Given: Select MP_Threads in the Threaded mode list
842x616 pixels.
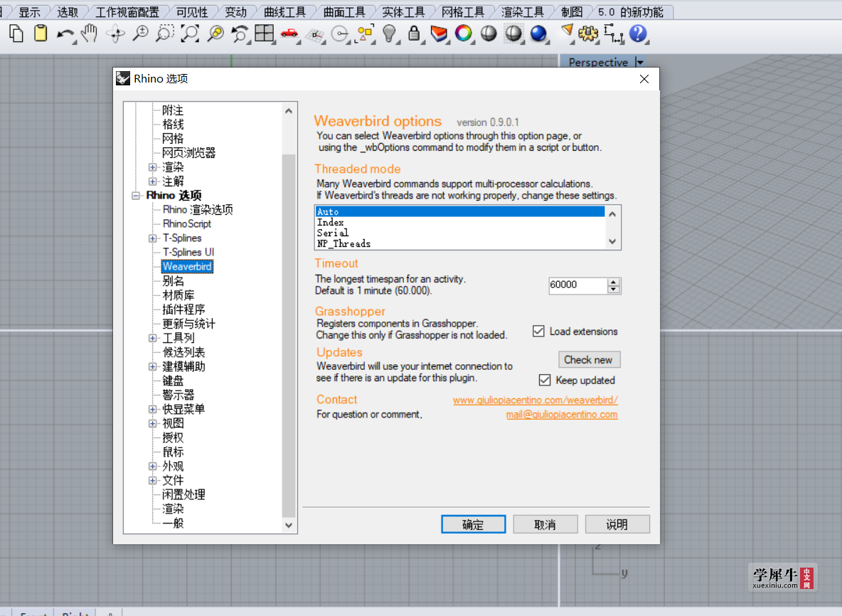Looking at the screenshot, I should point(459,244).
